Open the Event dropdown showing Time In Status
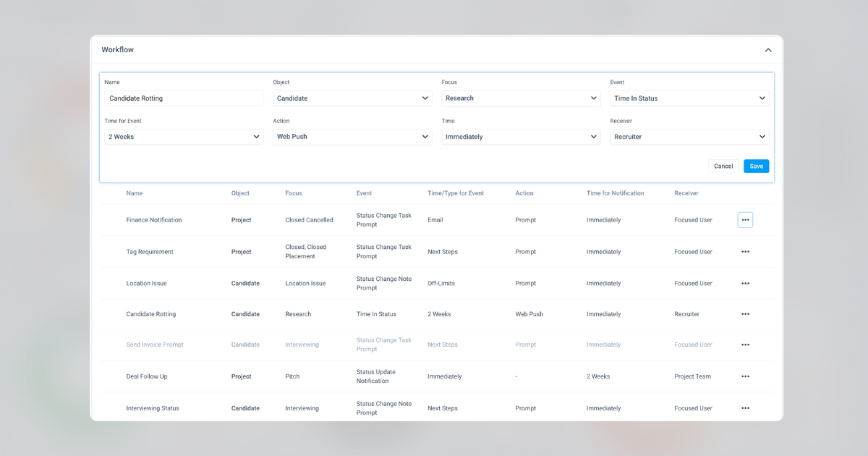 tap(689, 98)
